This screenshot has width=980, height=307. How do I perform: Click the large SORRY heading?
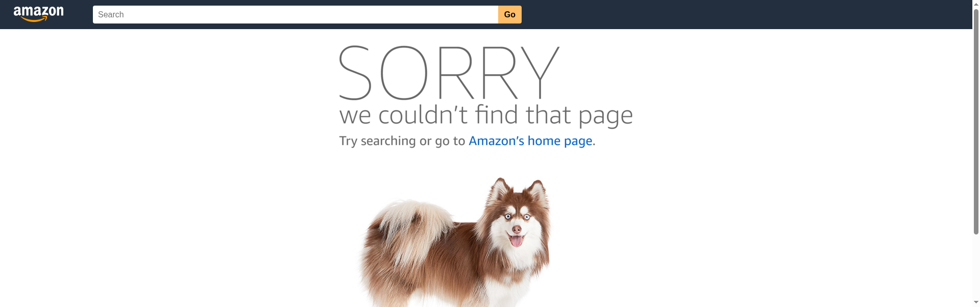pyautogui.click(x=449, y=73)
